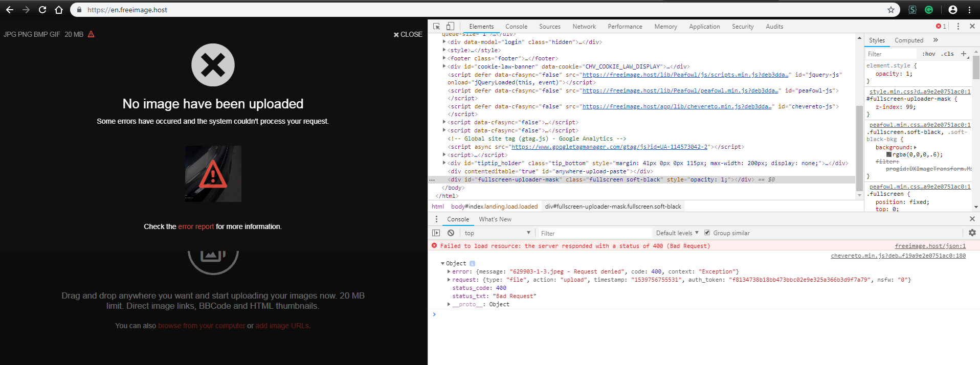Screen dimensions: 980x365
Task: Toggle the .cls class editor
Action: click(x=948, y=54)
